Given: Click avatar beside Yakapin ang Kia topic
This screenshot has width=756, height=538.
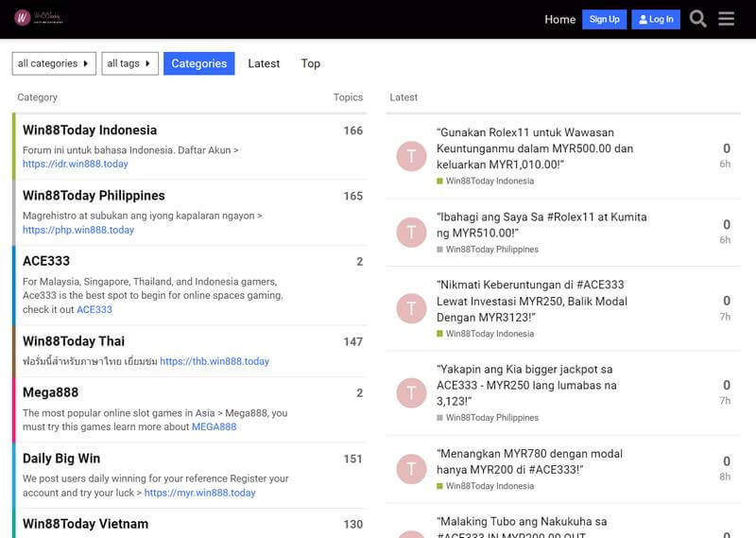Looking at the screenshot, I should 411,392.
